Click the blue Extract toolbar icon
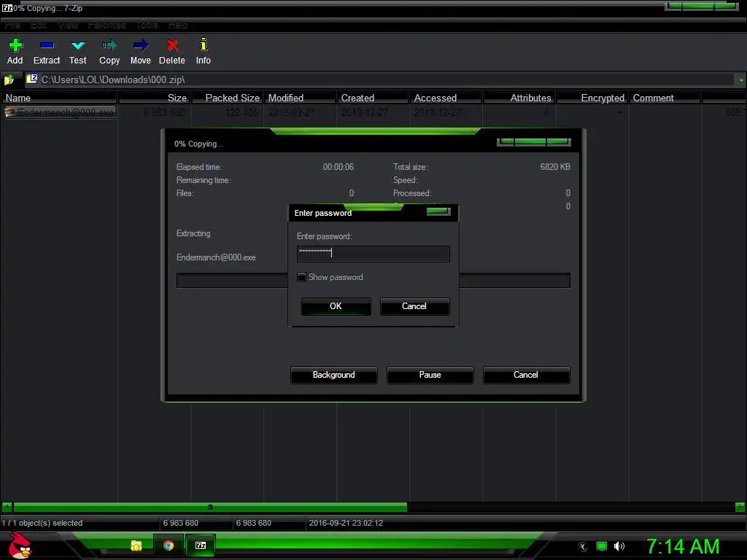This screenshot has height=560, width=747. 47,45
